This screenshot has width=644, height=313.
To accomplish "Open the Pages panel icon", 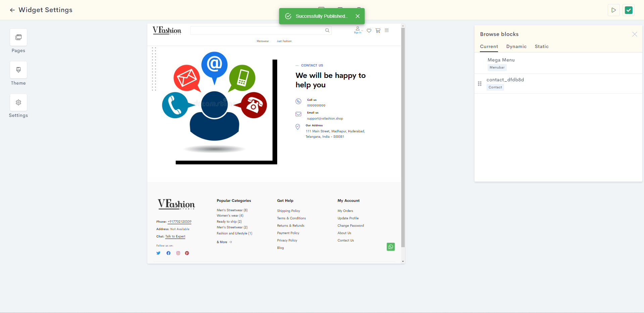I will pyautogui.click(x=18, y=37).
